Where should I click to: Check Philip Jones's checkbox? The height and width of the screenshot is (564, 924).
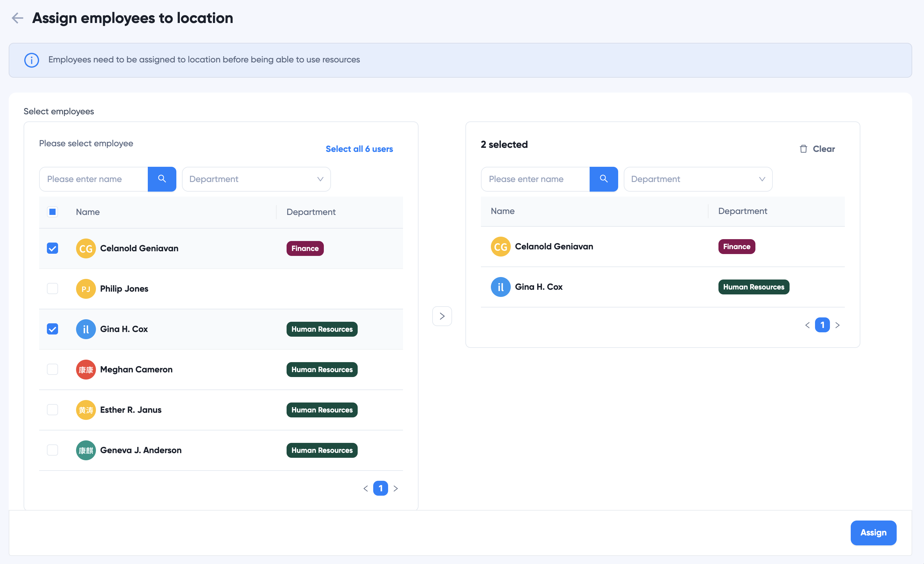(52, 289)
